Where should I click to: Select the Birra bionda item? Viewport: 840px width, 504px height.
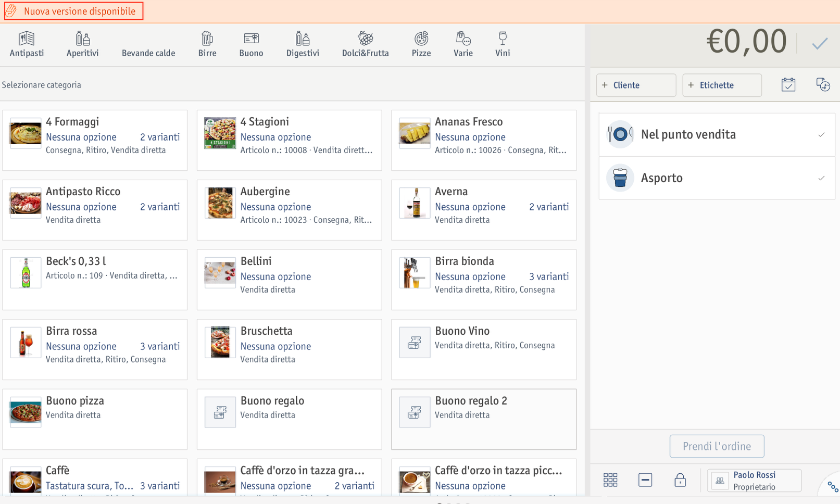[484, 280]
